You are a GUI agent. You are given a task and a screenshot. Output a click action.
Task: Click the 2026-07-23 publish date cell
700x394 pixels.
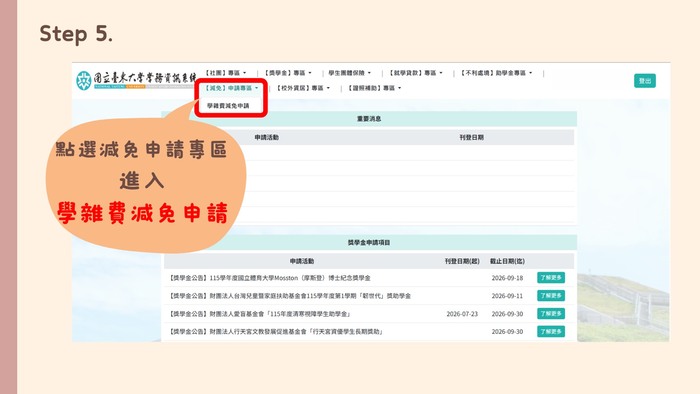(462, 314)
